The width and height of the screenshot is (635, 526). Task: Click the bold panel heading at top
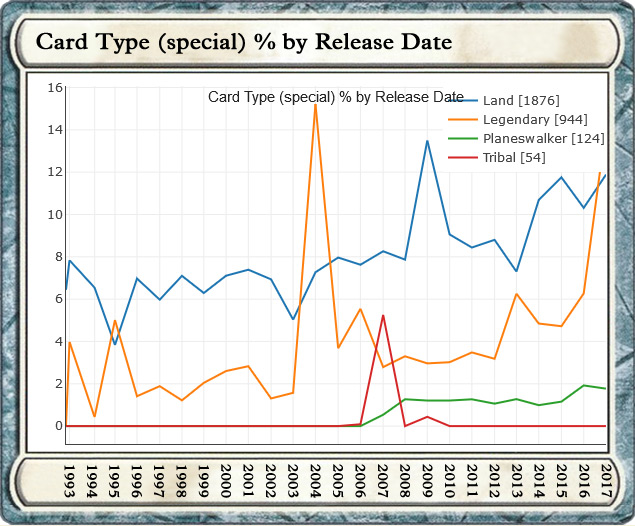tap(243, 42)
